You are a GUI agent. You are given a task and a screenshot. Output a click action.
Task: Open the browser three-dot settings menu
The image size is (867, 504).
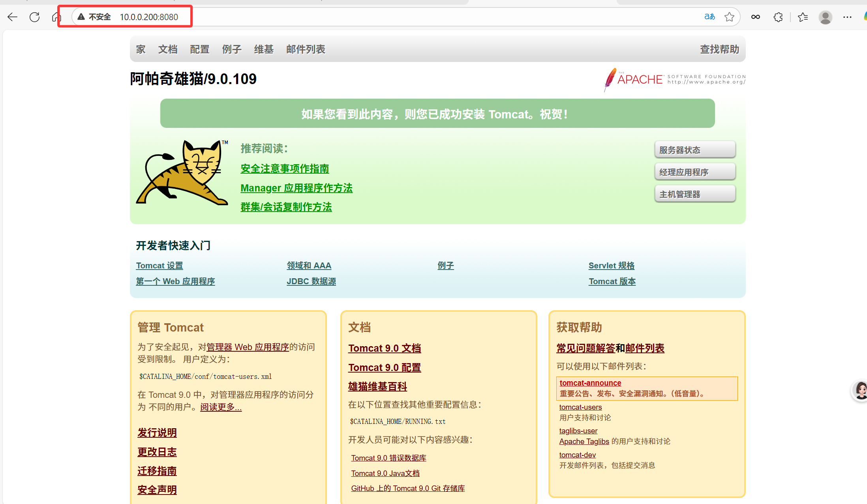847,17
